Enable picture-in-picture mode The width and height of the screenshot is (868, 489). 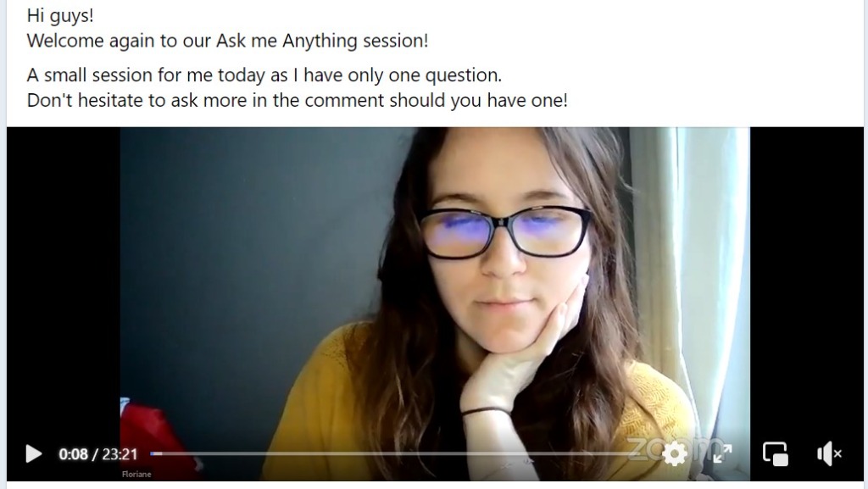[x=775, y=454]
